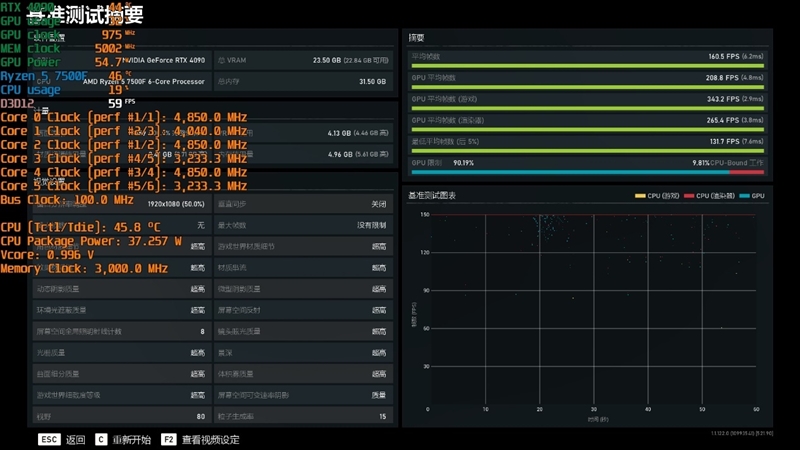Image resolution: width=800 pixels, height=450 pixels.
Task: Click the 粒子生成率 15 row
Action: 304,416
